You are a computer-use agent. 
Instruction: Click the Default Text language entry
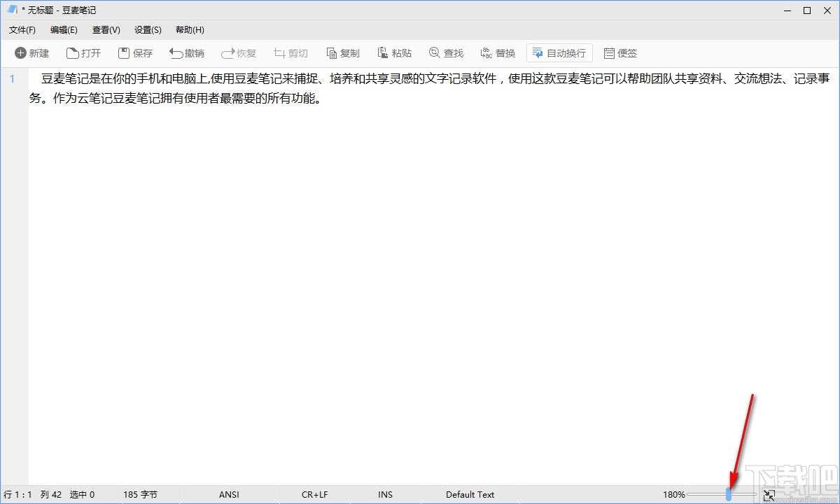coord(470,494)
